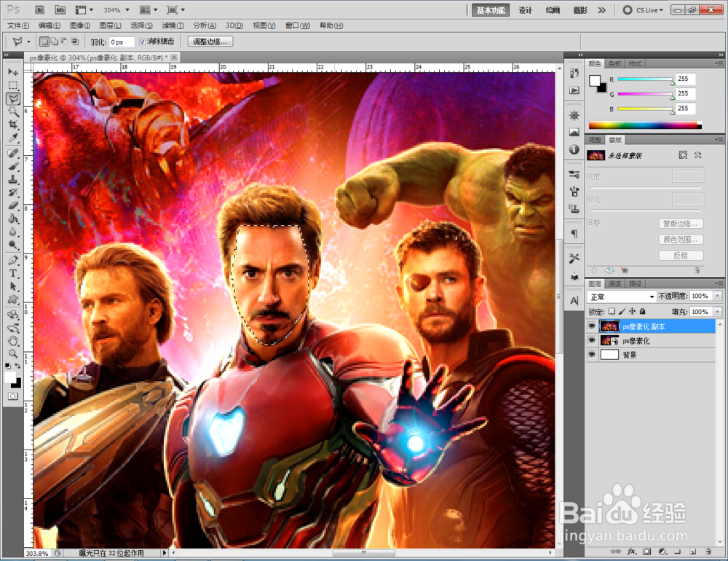The height and width of the screenshot is (561, 728).
Task: Open the zoom level 304% dropdown
Action: coord(127,9)
